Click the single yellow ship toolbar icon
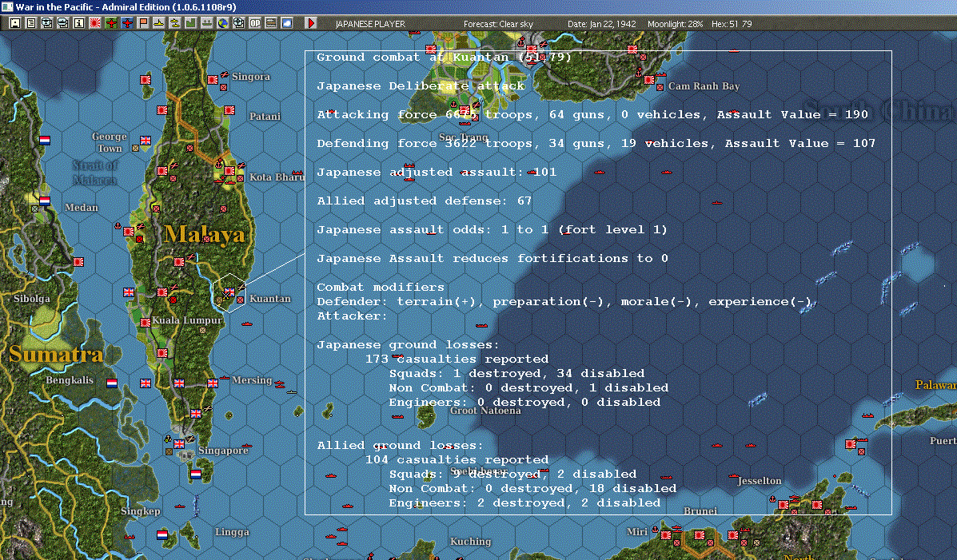 (158, 23)
